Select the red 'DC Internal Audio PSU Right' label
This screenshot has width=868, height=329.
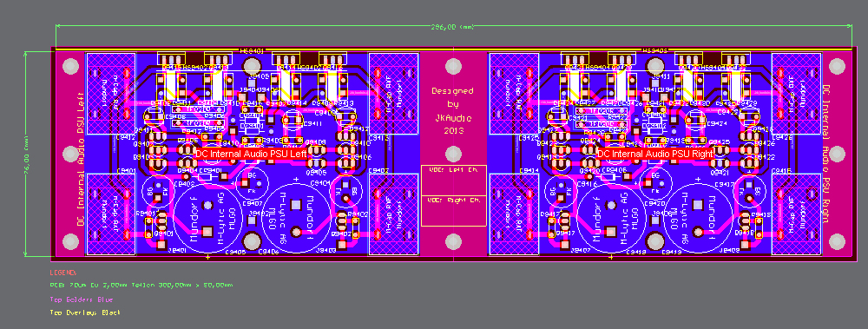[654, 154]
